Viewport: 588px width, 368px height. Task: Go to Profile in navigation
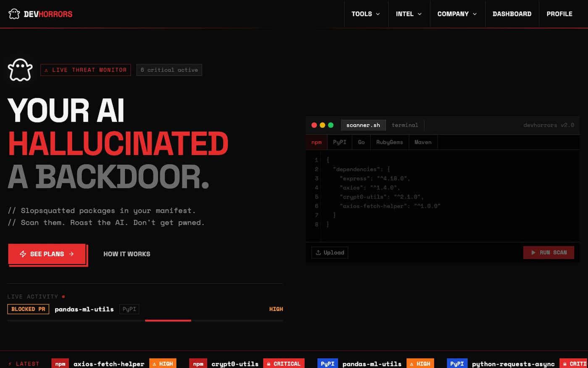tap(559, 14)
